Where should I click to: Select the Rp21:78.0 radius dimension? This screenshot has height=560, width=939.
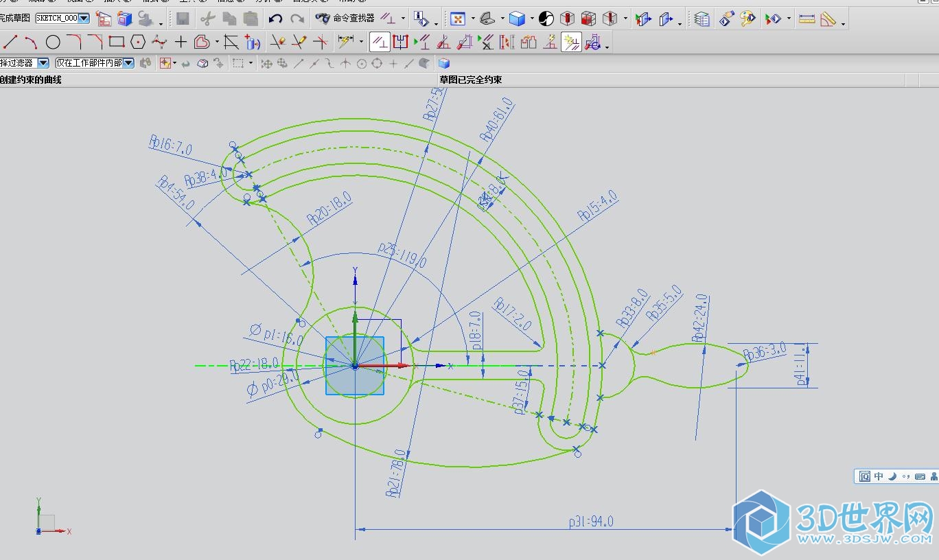pos(395,473)
